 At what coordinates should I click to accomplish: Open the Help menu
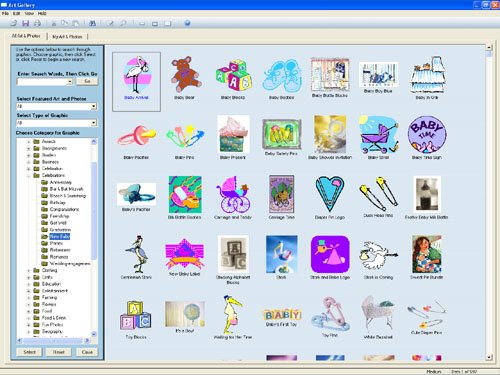click(x=42, y=14)
